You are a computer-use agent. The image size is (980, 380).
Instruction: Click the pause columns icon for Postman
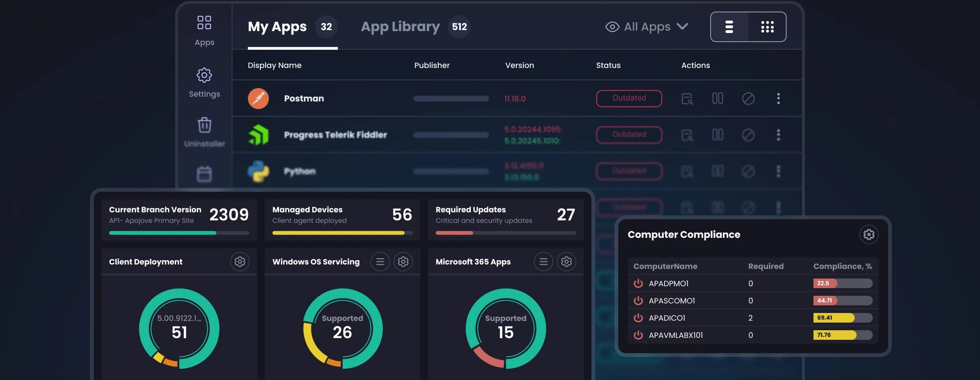(718, 99)
